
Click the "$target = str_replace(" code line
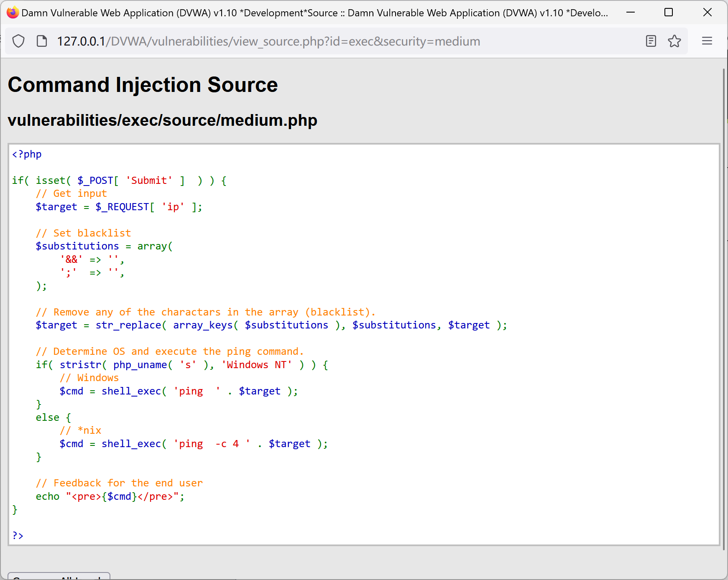[271, 325]
